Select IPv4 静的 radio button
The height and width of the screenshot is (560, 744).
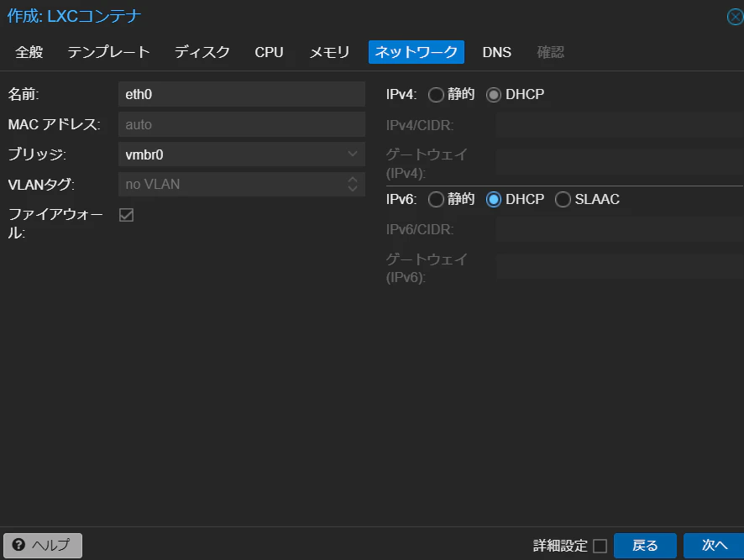tap(436, 95)
